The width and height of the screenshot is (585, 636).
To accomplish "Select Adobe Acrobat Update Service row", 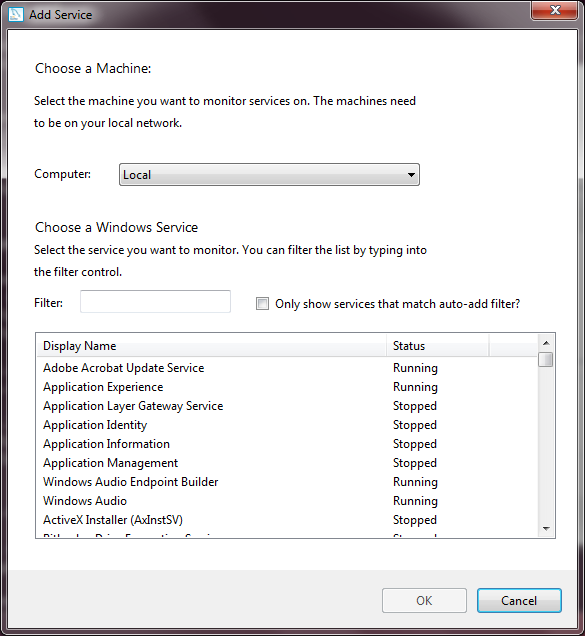I will [287, 368].
